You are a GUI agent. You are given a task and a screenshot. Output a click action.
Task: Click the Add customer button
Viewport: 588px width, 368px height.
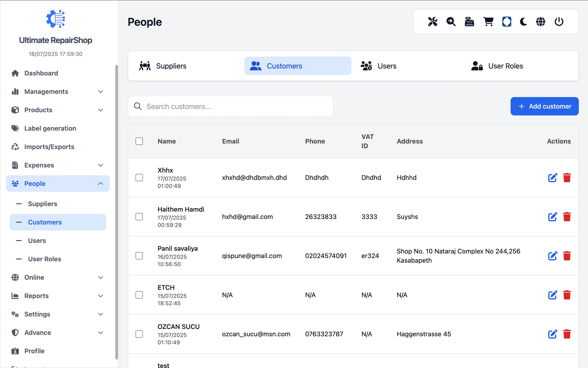[x=544, y=106]
